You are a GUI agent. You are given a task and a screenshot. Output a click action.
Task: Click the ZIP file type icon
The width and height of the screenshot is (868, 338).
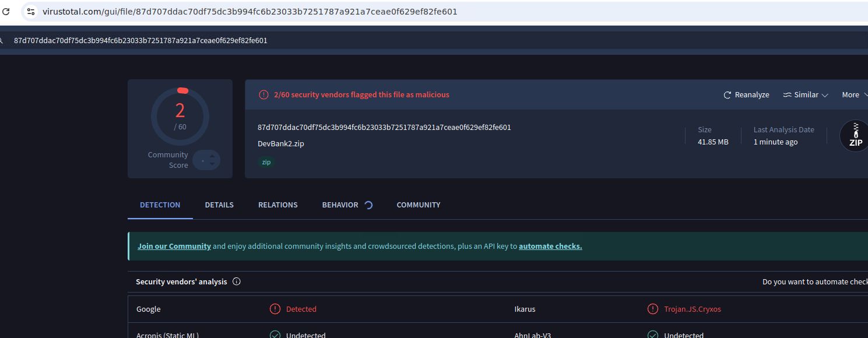[x=855, y=136]
